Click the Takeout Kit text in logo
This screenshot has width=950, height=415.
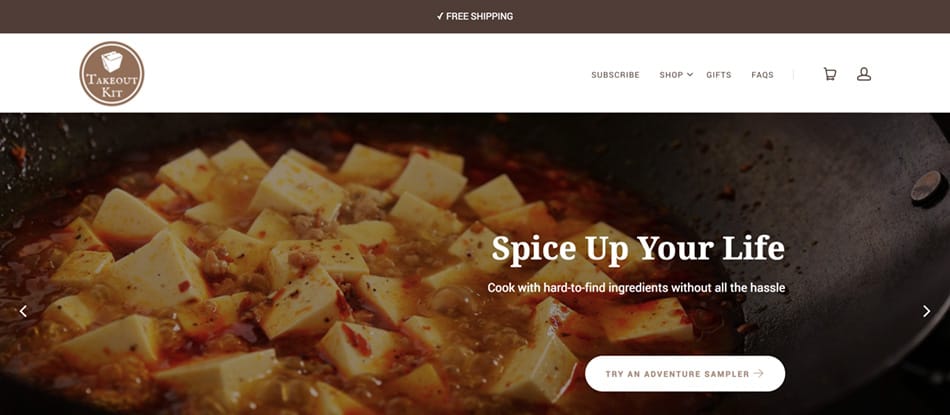[112, 86]
